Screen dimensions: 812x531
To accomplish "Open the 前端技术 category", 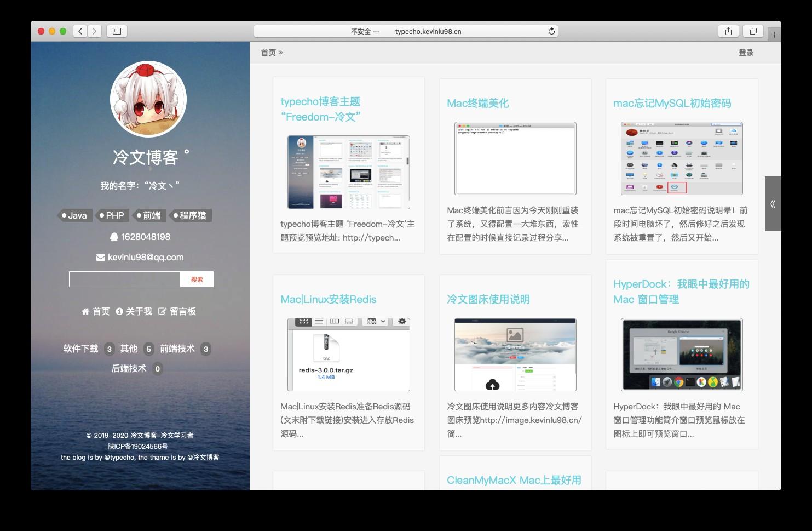I will (177, 349).
